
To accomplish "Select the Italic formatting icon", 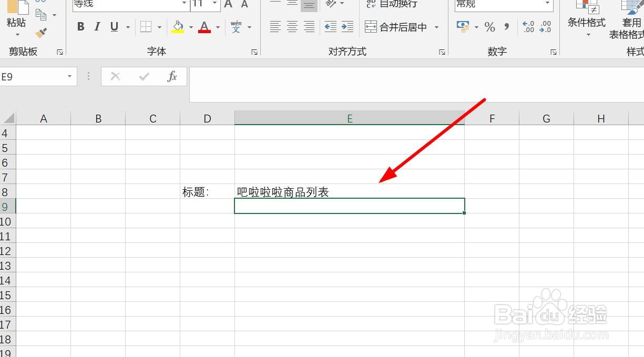I will tap(97, 26).
